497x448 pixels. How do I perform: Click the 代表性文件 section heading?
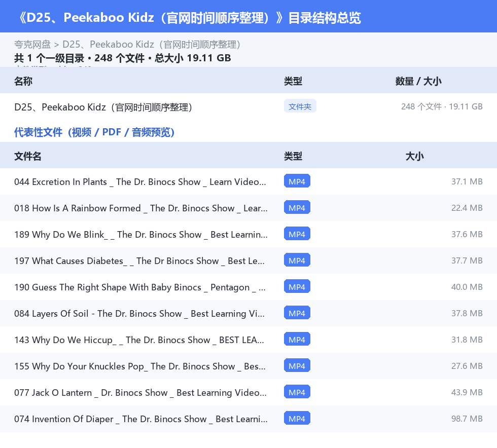[x=94, y=132]
